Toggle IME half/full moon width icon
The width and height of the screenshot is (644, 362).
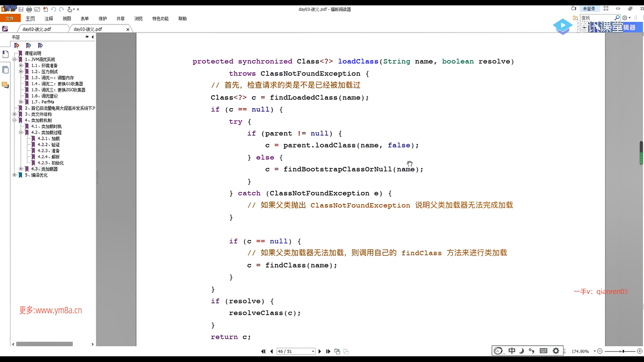(x=522, y=351)
